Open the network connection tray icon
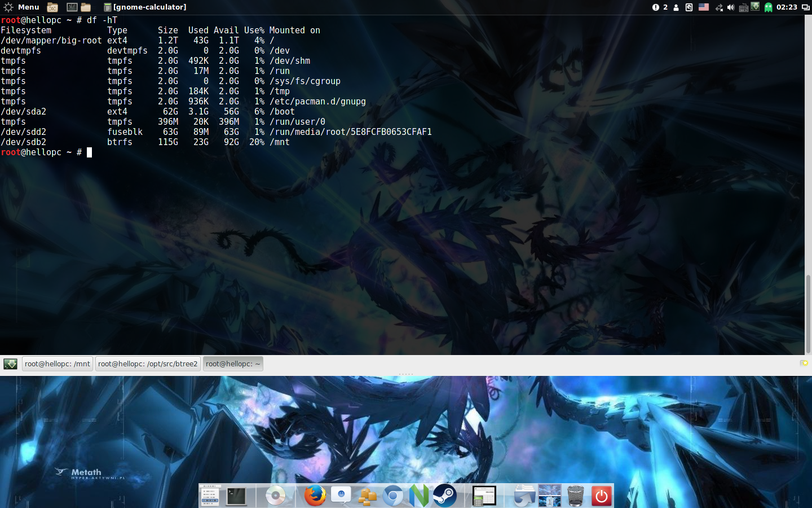The height and width of the screenshot is (508, 812). (719, 7)
